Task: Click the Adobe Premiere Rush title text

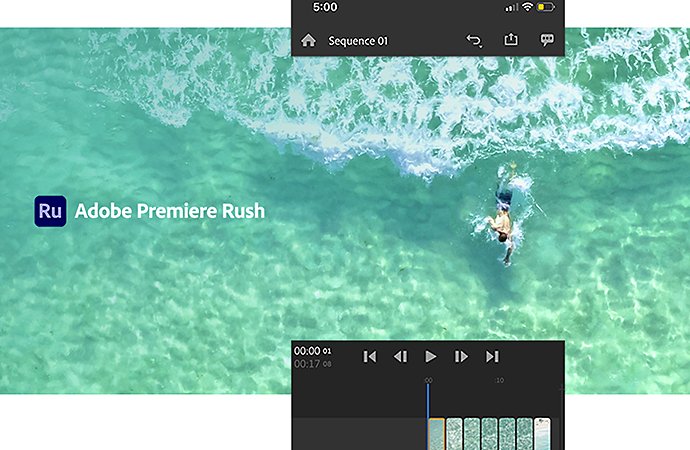Action: [x=170, y=211]
